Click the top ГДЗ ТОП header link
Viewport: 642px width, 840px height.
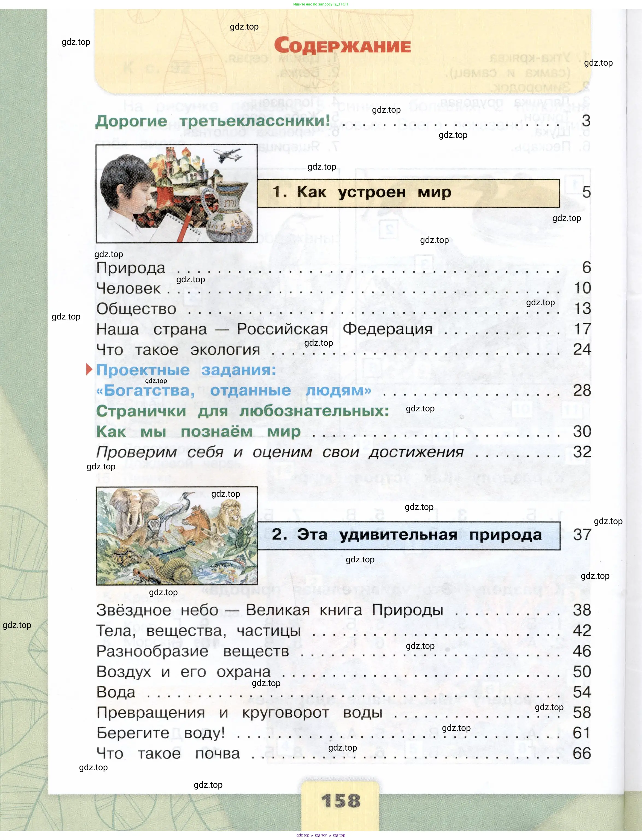[320, 4]
